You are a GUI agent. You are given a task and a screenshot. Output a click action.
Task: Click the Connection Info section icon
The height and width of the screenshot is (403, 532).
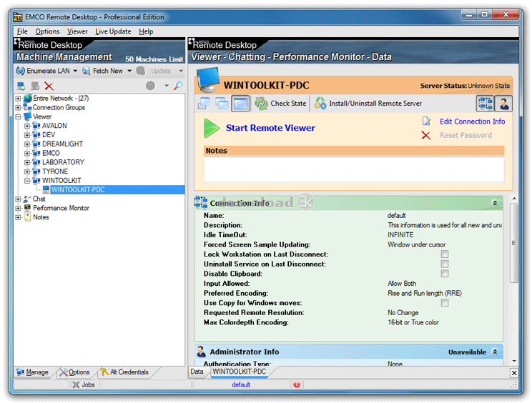(x=201, y=202)
